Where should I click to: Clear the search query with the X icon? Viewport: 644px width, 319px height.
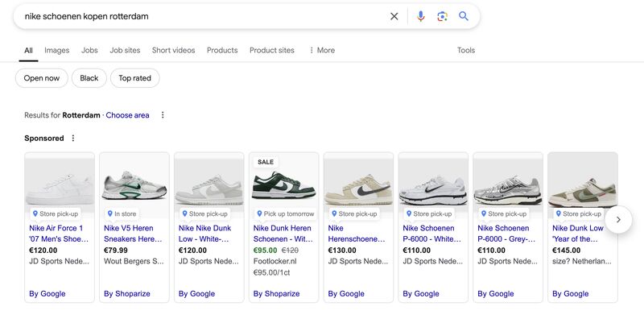point(394,16)
